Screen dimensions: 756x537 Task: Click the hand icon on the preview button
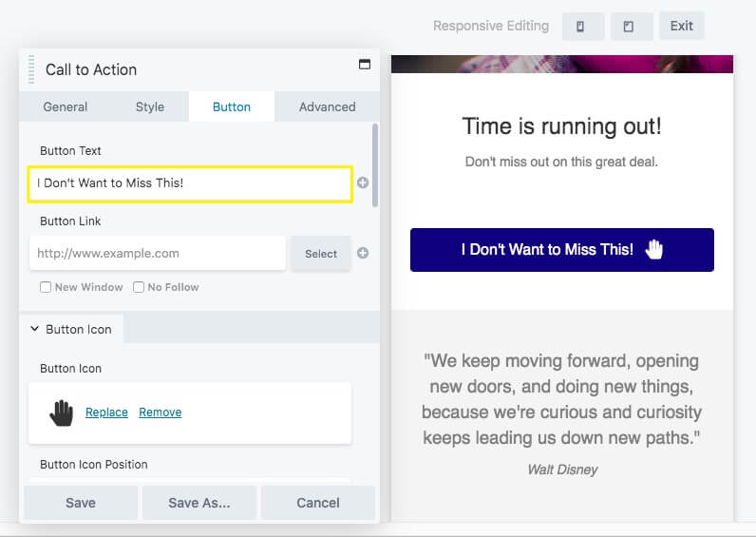pos(654,249)
